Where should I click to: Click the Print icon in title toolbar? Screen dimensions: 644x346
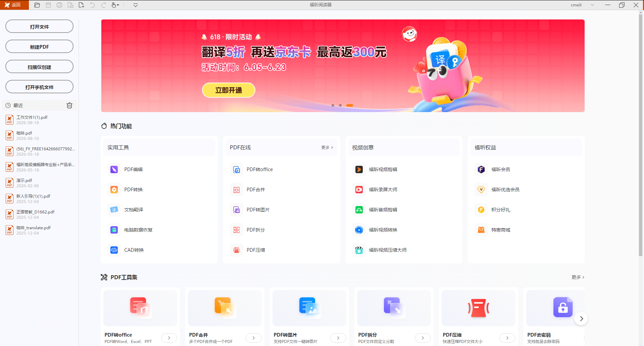[59, 5]
